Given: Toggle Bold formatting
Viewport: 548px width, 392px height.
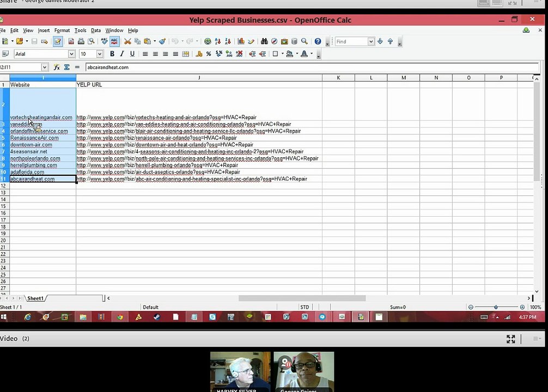Looking at the screenshot, I should tap(112, 54).
